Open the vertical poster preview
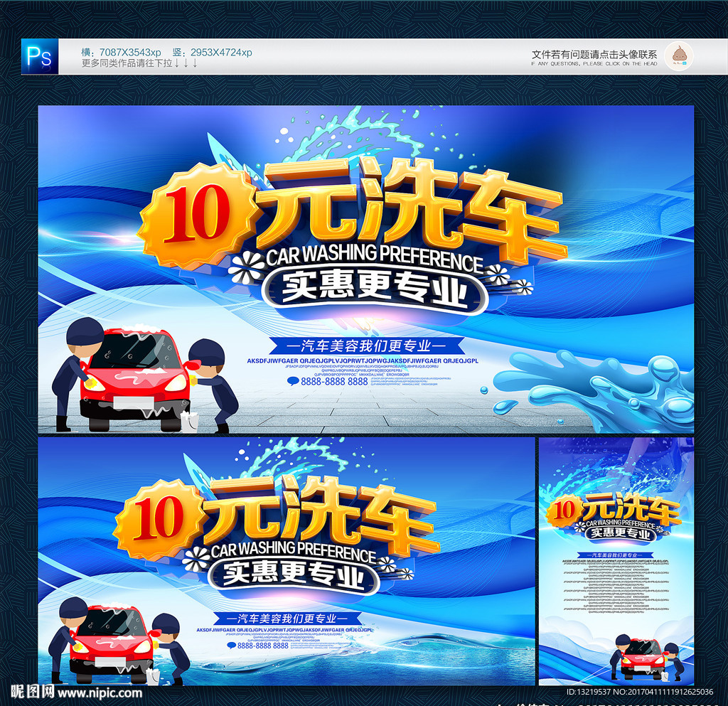This screenshot has height=706, width=728. pos(616,561)
